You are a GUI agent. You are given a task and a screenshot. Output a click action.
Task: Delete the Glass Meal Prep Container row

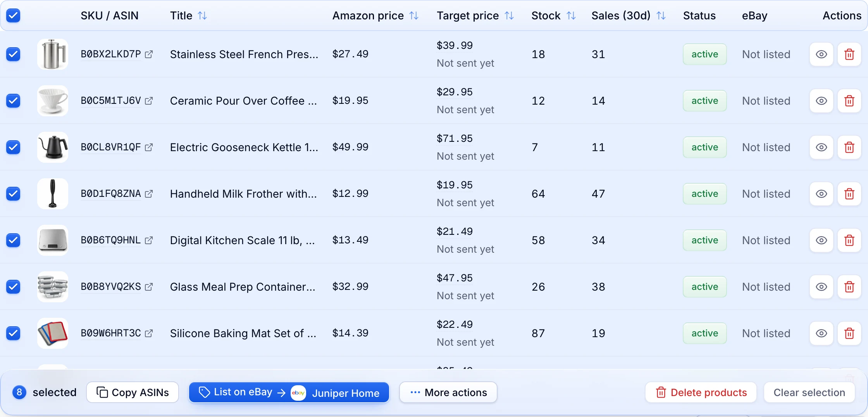point(849,287)
